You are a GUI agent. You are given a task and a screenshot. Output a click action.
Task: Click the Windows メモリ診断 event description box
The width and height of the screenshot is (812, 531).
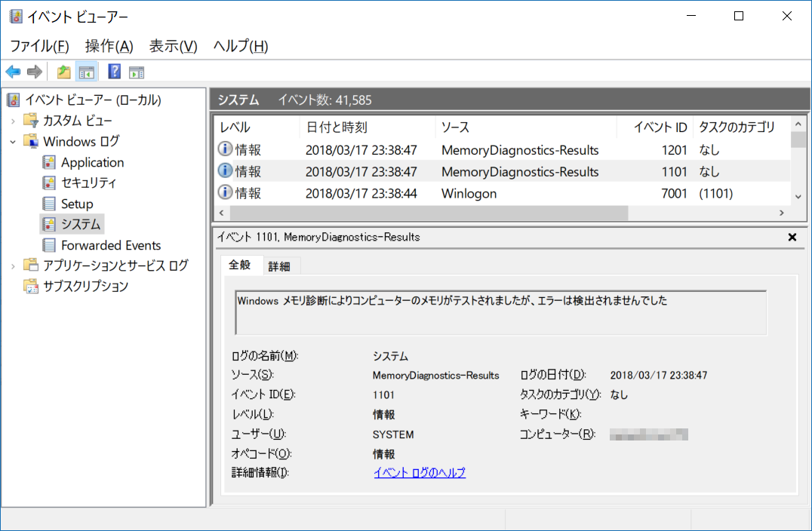pos(501,312)
